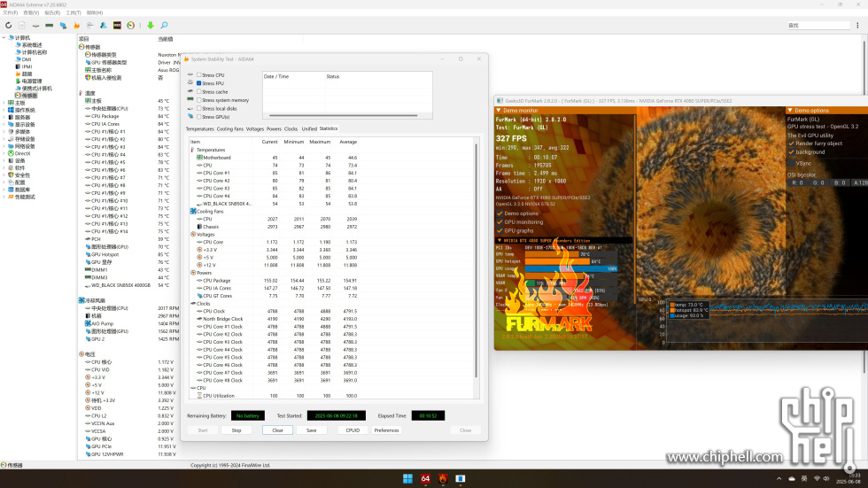This screenshot has height=488, width=868.
Task: Switch to the Cooling Fans tab
Action: 229,129
